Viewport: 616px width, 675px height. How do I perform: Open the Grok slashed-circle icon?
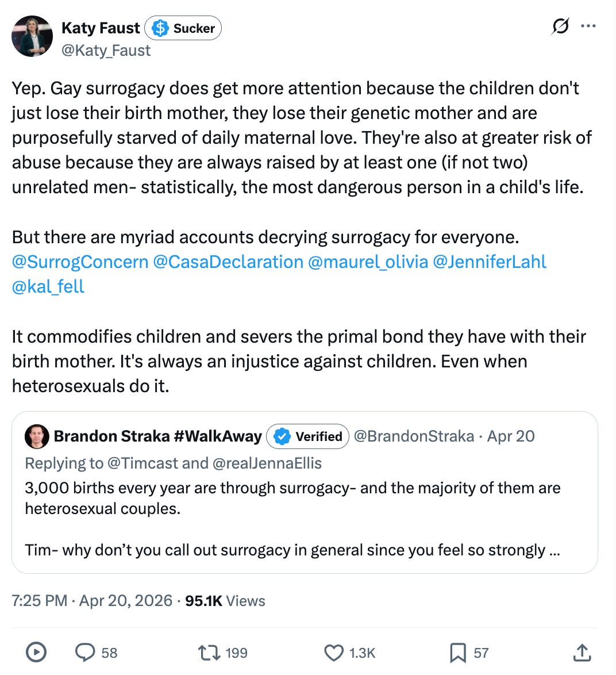click(560, 26)
